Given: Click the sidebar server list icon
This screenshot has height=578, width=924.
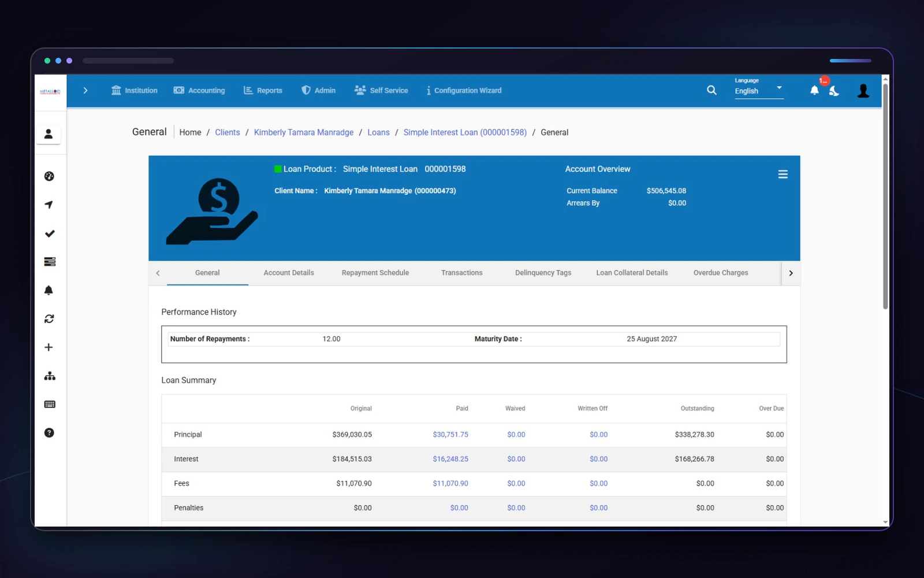Looking at the screenshot, I should 50,262.
